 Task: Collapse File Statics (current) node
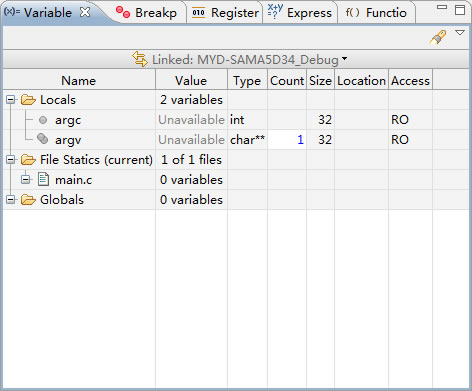coord(11,160)
